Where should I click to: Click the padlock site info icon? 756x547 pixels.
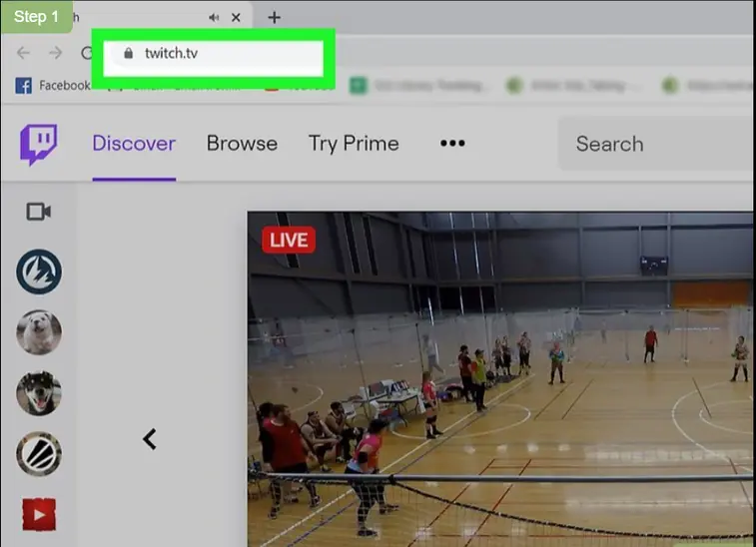pos(127,54)
